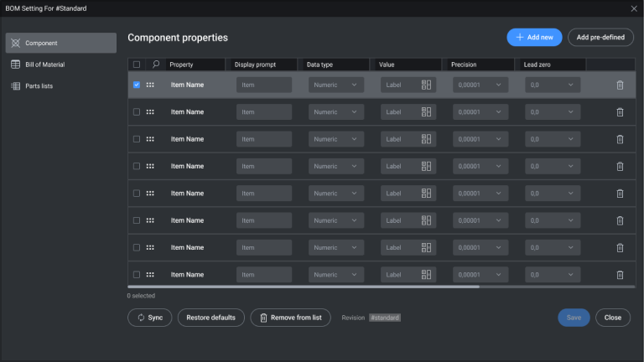Expand the Precision 0,00001 dropdown in second row
This screenshot has height=362, width=644.
tap(480, 112)
